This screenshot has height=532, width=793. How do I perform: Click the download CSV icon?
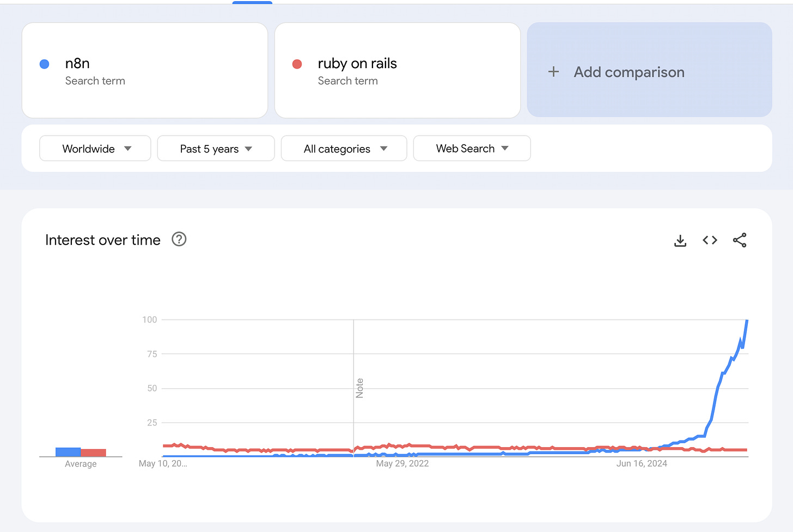click(x=680, y=240)
